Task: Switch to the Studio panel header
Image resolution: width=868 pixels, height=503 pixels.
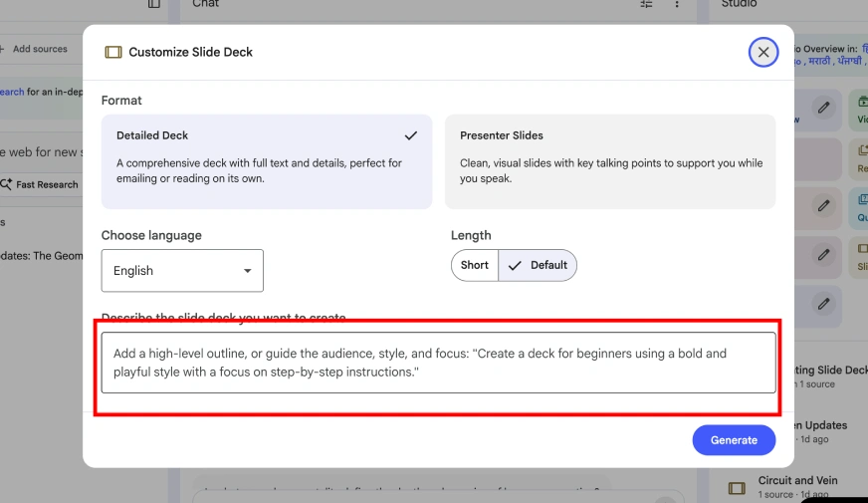Action: [739, 5]
